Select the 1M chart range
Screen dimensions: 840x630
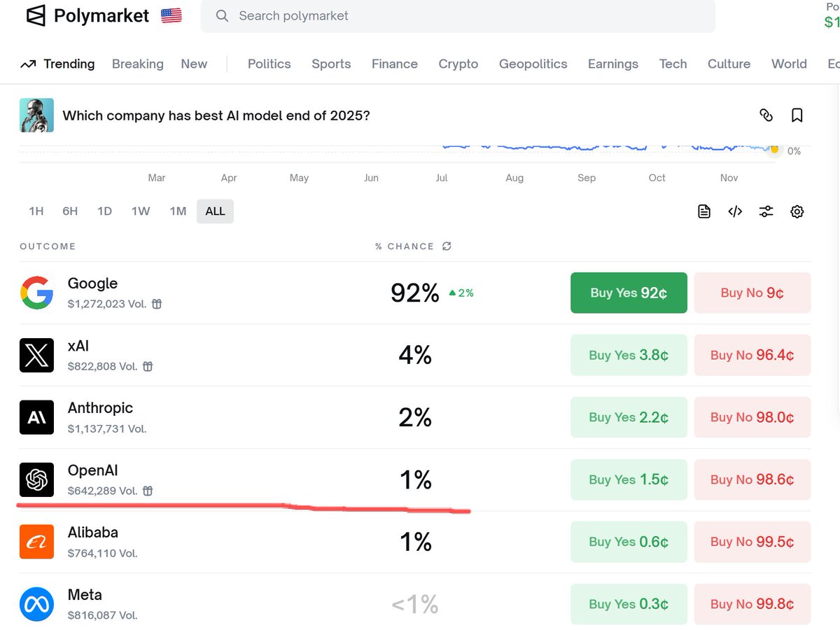pyautogui.click(x=178, y=211)
